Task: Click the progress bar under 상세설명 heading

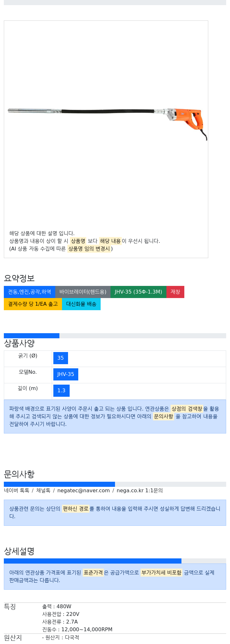Action: 115,561
